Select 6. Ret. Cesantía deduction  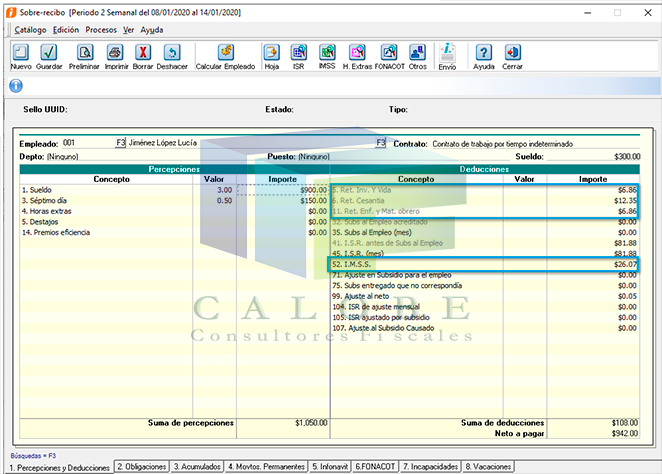pyautogui.click(x=485, y=200)
